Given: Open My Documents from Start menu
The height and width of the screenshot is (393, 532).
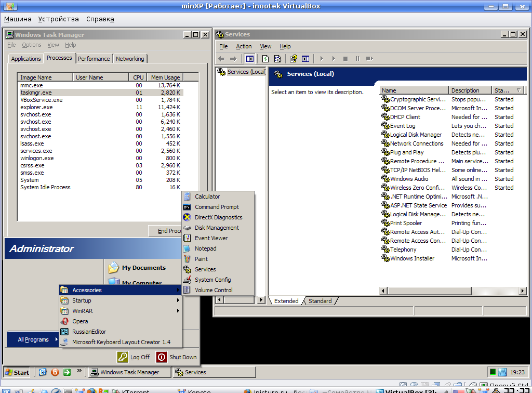Looking at the screenshot, I should click(143, 268).
